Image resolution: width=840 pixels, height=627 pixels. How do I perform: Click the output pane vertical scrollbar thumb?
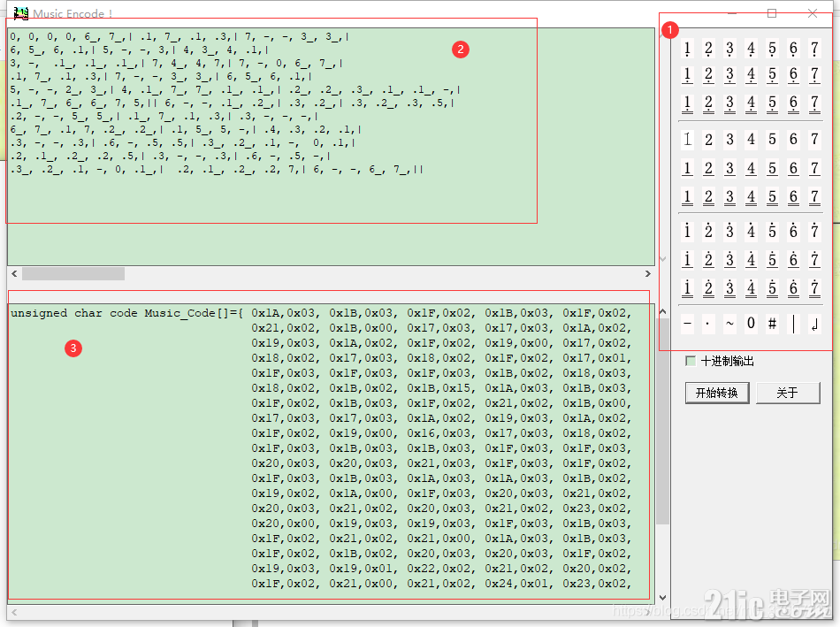point(662,421)
